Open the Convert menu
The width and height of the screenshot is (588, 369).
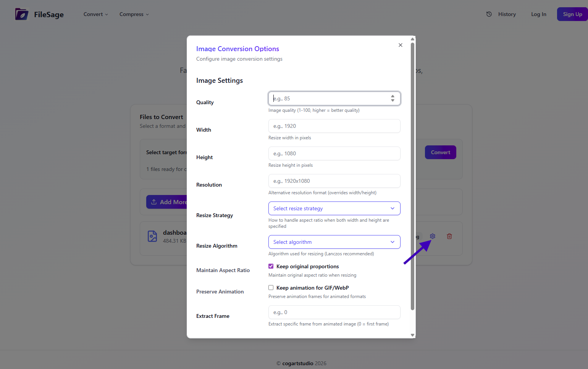(x=93, y=14)
